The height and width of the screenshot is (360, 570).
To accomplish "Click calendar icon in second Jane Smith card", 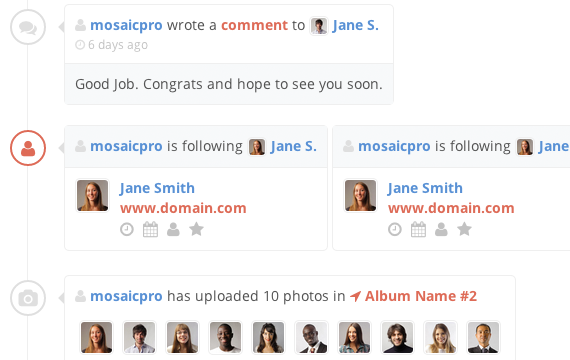I will [x=418, y=229].
